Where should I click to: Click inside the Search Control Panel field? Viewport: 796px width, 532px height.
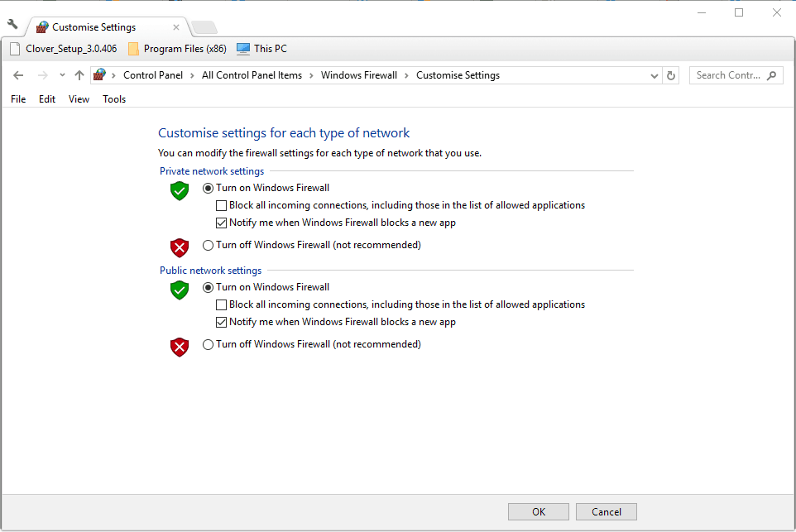pos(735,74)
